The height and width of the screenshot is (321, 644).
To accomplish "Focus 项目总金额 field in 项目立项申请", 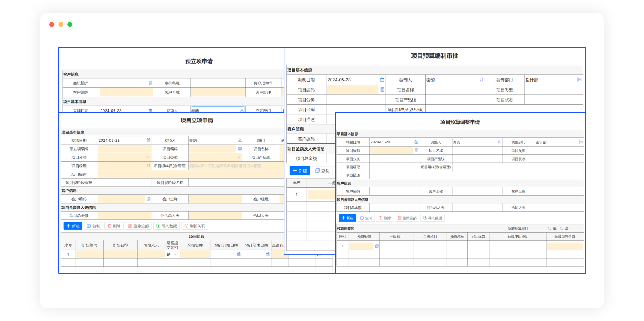I will point(124,215).
